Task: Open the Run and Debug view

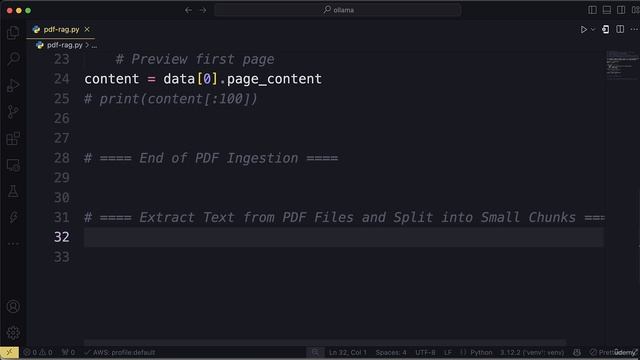Action: (x=13, y=86)
